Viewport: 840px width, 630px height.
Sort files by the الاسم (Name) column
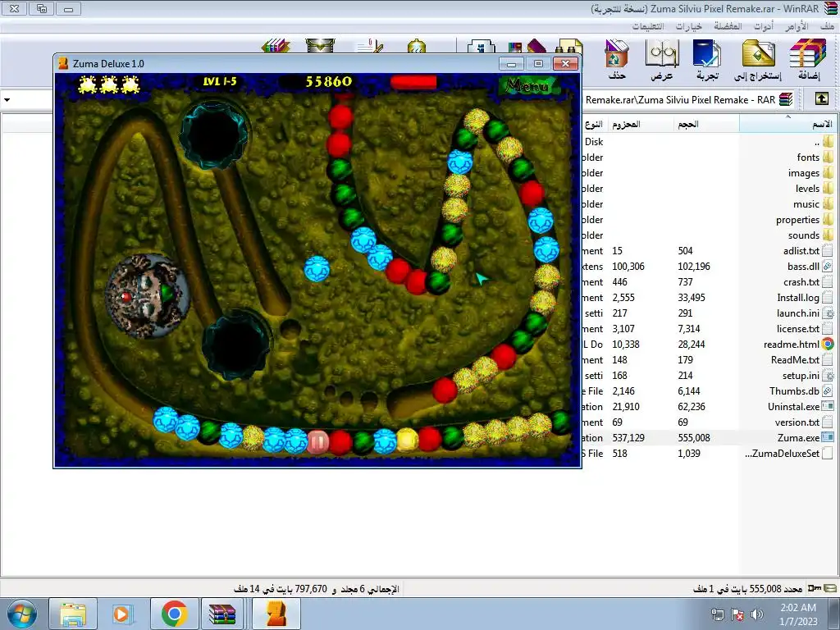(x=788, y=125)
